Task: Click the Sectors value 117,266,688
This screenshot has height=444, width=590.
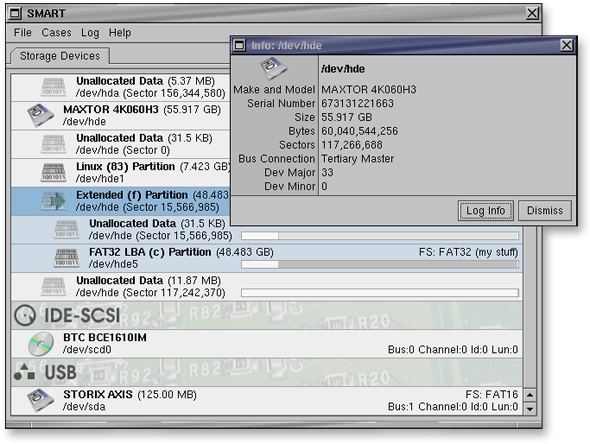Action: [351, 145]
